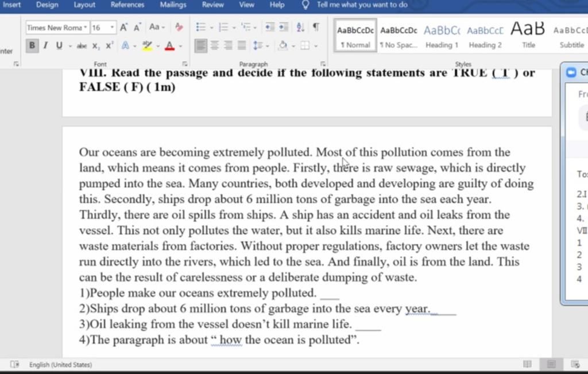This screenshot has width=588, height=374.
Task: Select Align Left paragraph alignment
Action: (200, 46)
